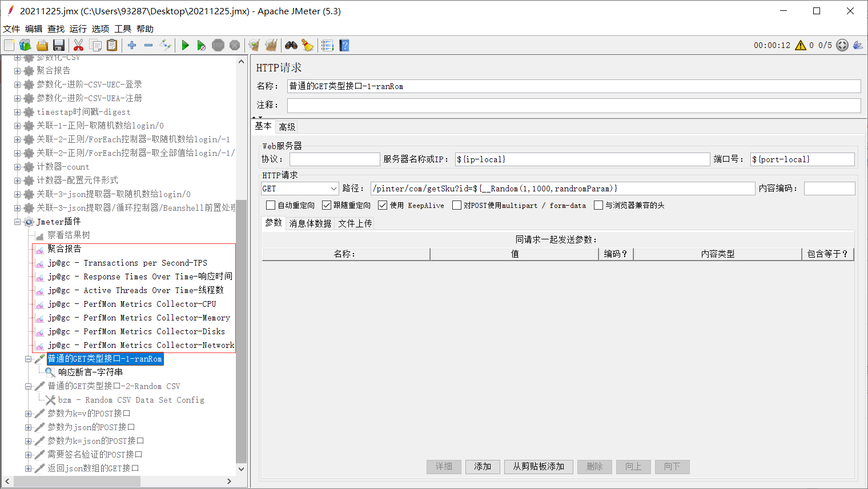This screenshot has width=868, height=489.
Task: Click the warning triangle log icon
Action: tap(801, 45)
